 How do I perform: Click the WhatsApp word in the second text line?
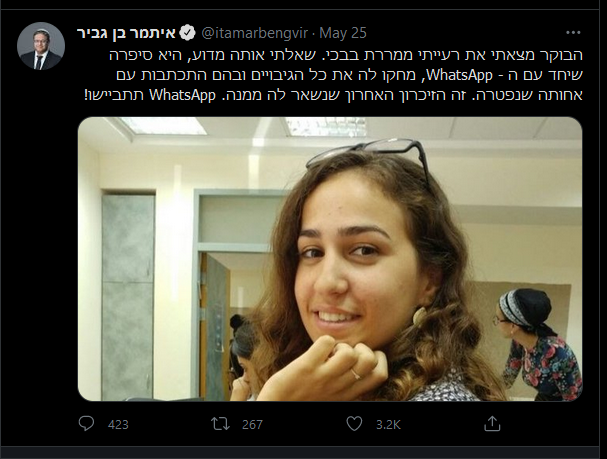459,75
